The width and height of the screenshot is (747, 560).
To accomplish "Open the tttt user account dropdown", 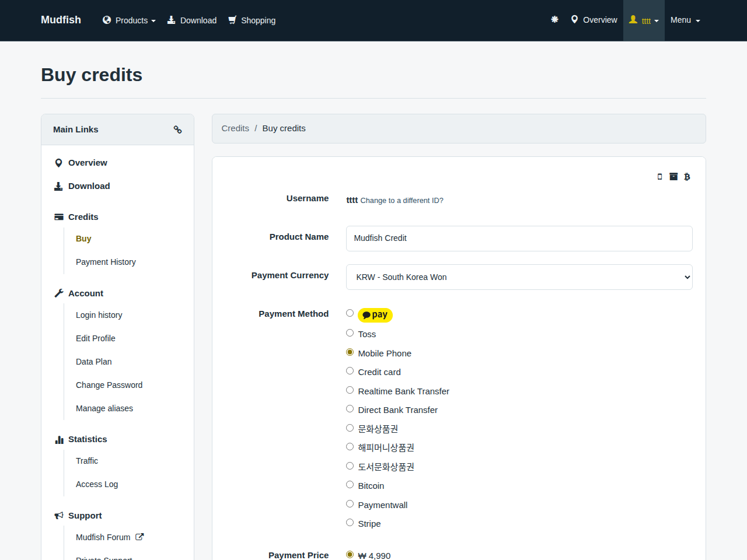I will click(x=644, y=20).
